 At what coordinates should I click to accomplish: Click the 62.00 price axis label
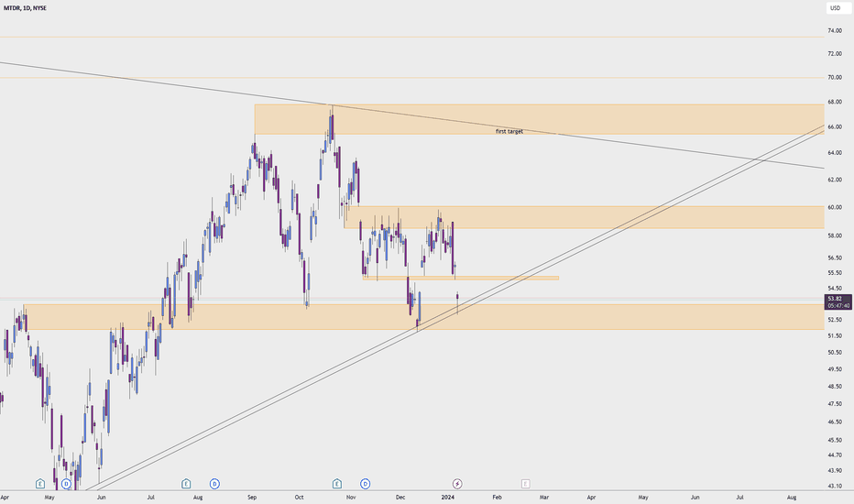pyautogui.click(x=835, y=180)
